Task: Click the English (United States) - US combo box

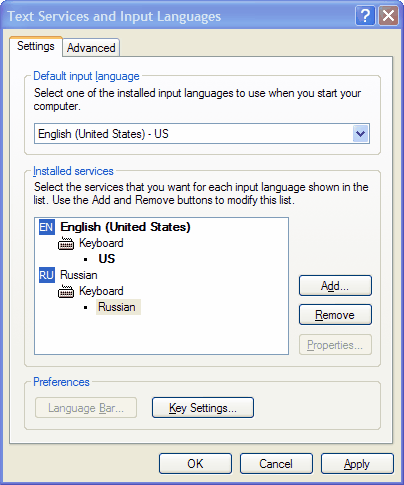Action: (x=202, y=134)
